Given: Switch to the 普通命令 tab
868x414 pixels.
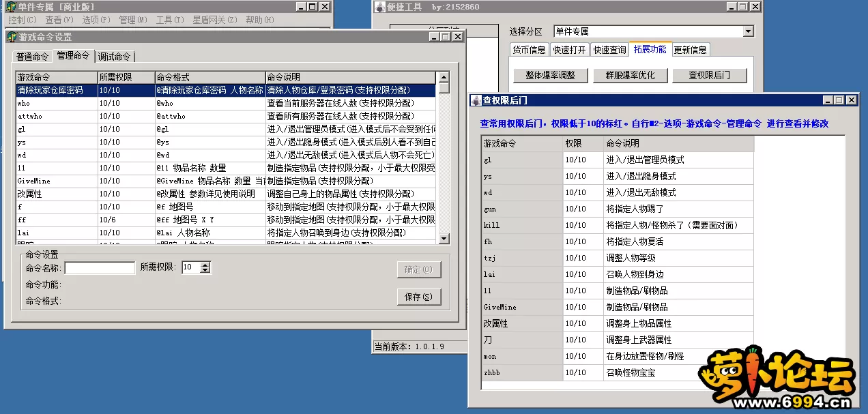Looking at the screenshot, I should tap(33, 57).
